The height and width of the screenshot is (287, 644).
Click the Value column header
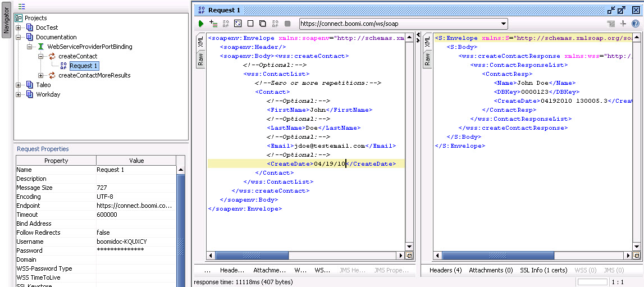136,161
